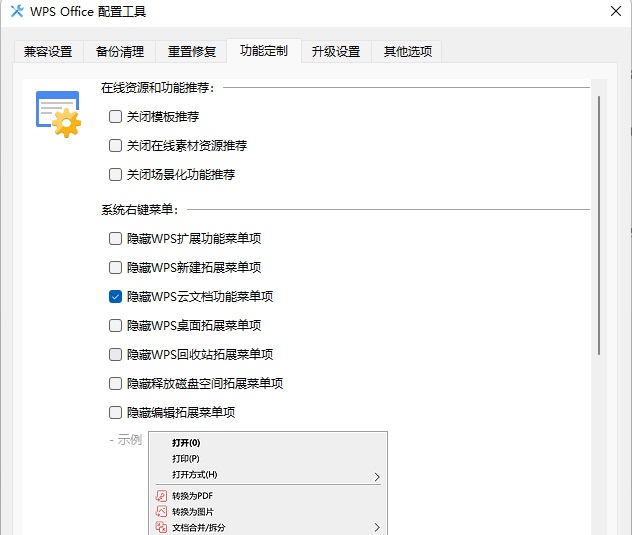Click 文档合并/拆分 text in example menu

tap(198, 527)
